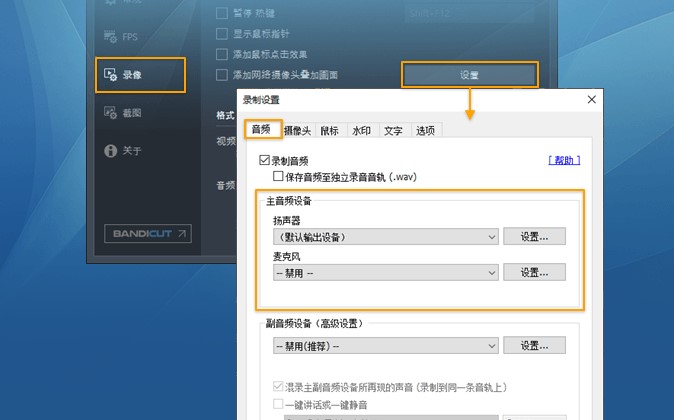Open 设置... for the 副音频设备

point(535,345)
